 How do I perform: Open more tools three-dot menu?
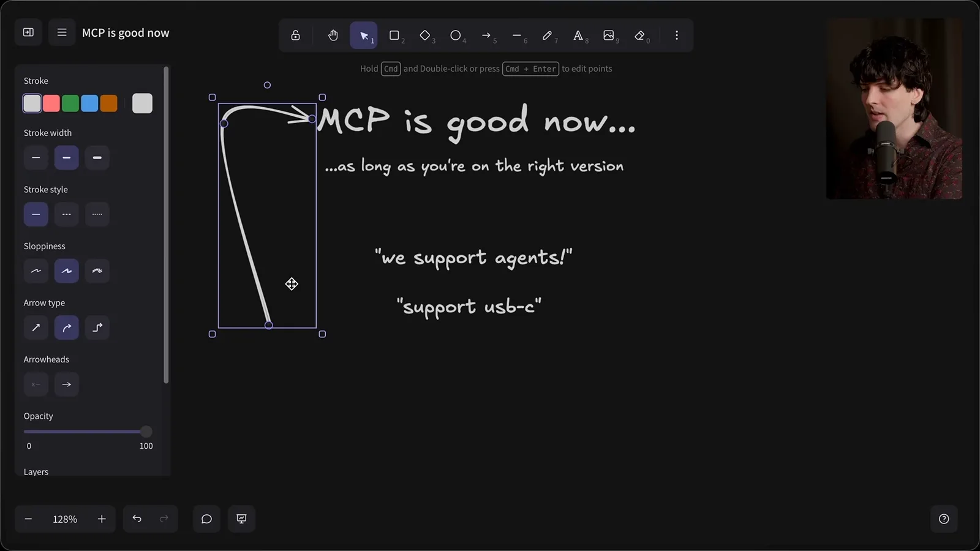(x=677, y=36)
